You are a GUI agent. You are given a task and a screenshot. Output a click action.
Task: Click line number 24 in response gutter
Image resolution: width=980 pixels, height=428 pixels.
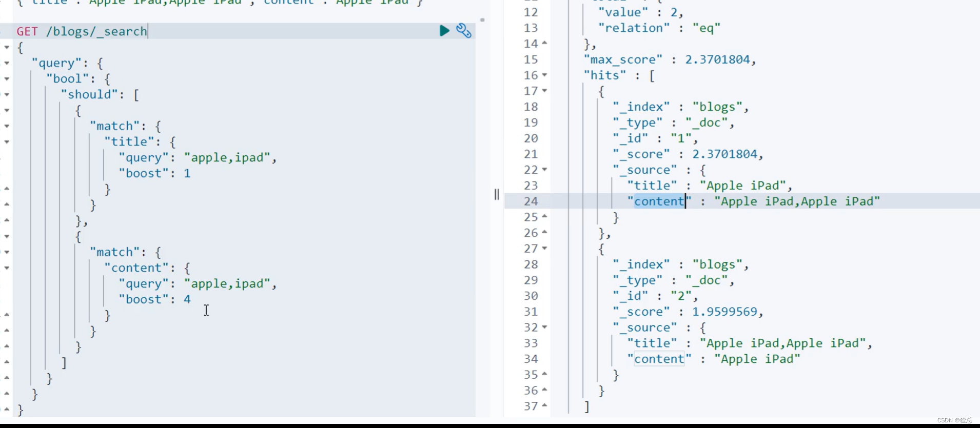[531, 201]
